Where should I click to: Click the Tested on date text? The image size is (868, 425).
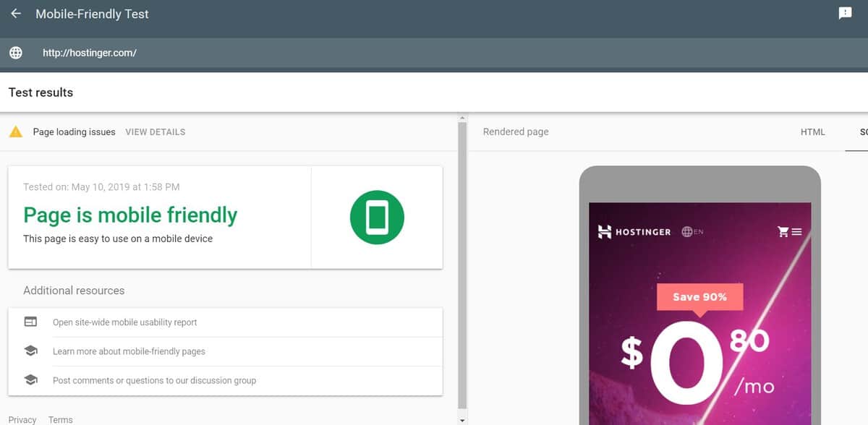pyautogui.click(x=101, y=186)
